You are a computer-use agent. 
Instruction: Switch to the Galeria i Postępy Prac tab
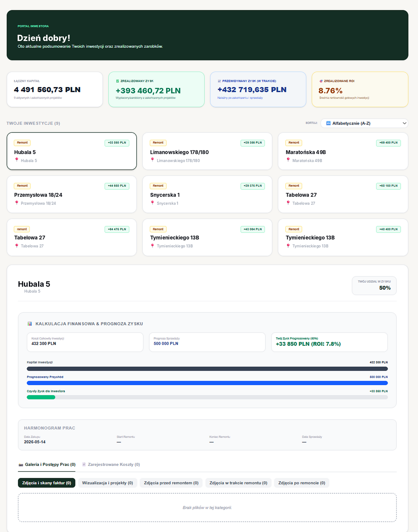pyautogui.click(x=47, y=464)
